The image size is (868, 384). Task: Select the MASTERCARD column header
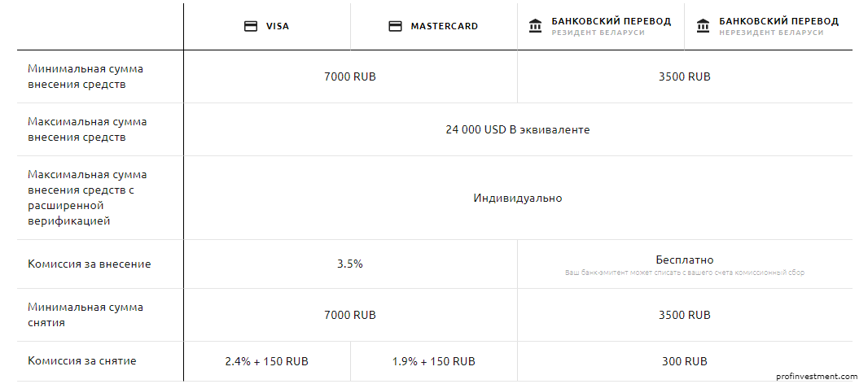click(x=434, y=27)
